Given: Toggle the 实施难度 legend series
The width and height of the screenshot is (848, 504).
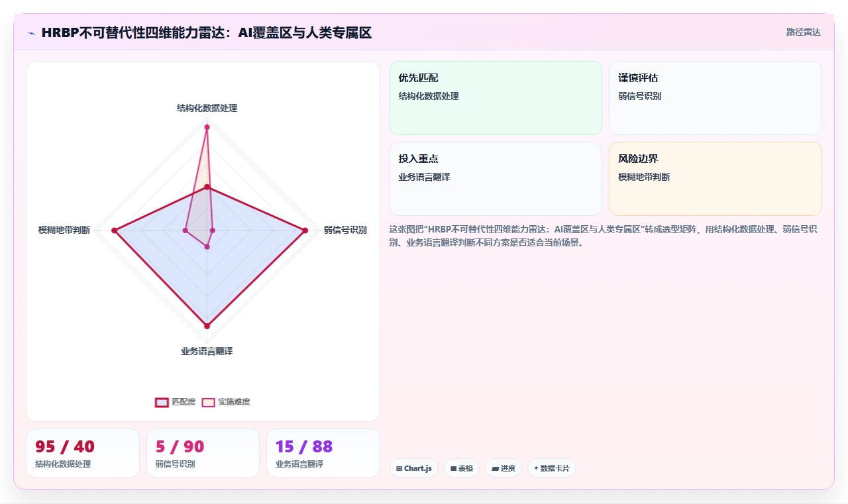Looking at the screenshot, I should [226, 402].
